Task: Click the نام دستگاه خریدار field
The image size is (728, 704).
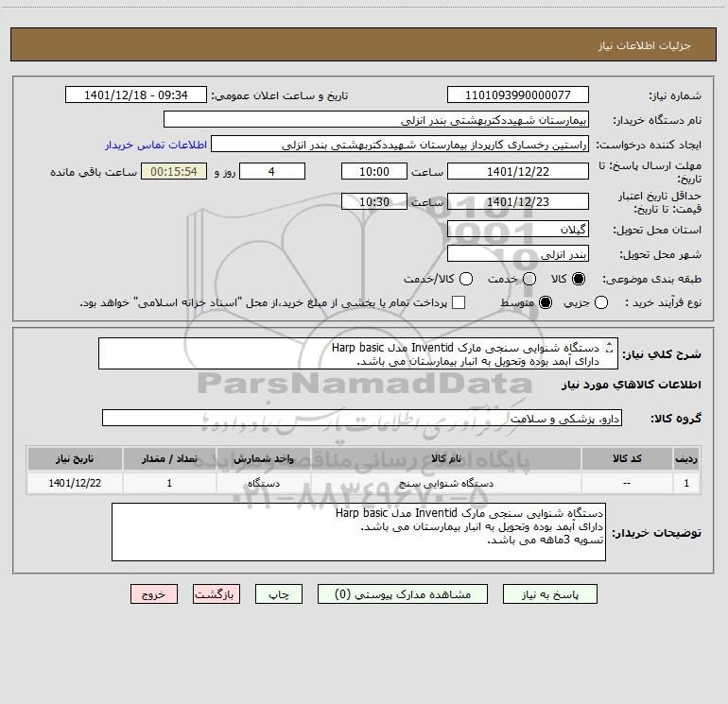Action: coord(376,120)
